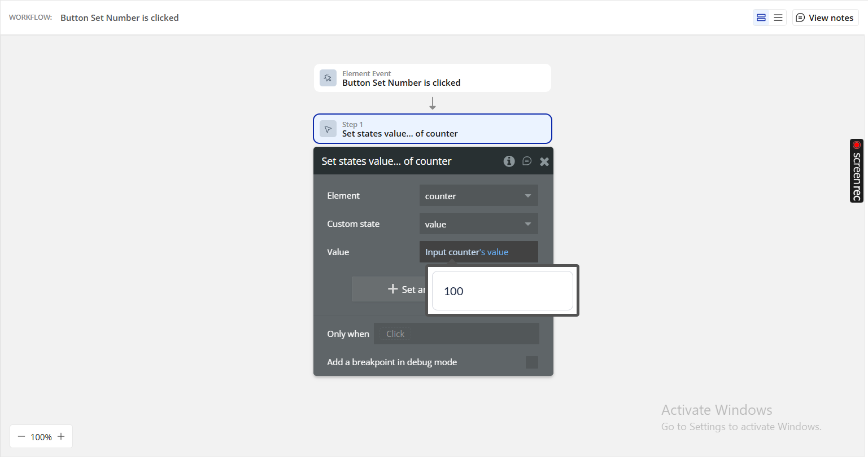Zoom in with the plus icon
The height and width of the screenshot is (460, 868).
pos(61,436)
